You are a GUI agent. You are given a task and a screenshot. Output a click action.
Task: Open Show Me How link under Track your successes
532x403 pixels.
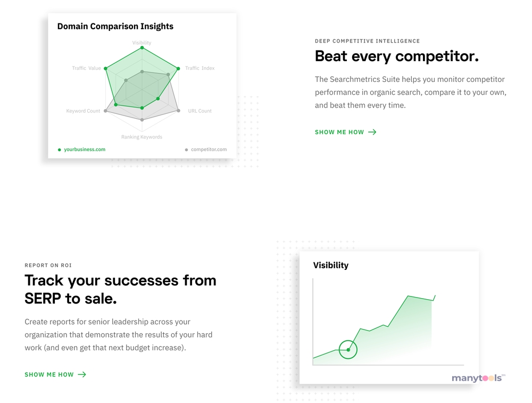(x=55, y=374)
